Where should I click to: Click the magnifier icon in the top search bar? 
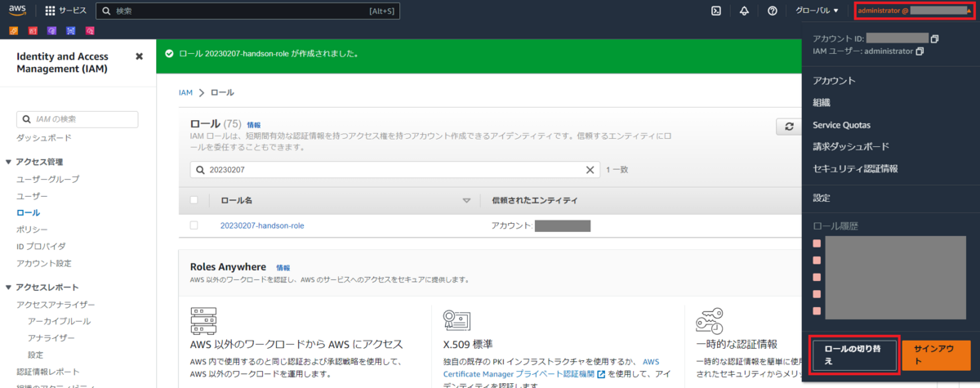[106, 11]
